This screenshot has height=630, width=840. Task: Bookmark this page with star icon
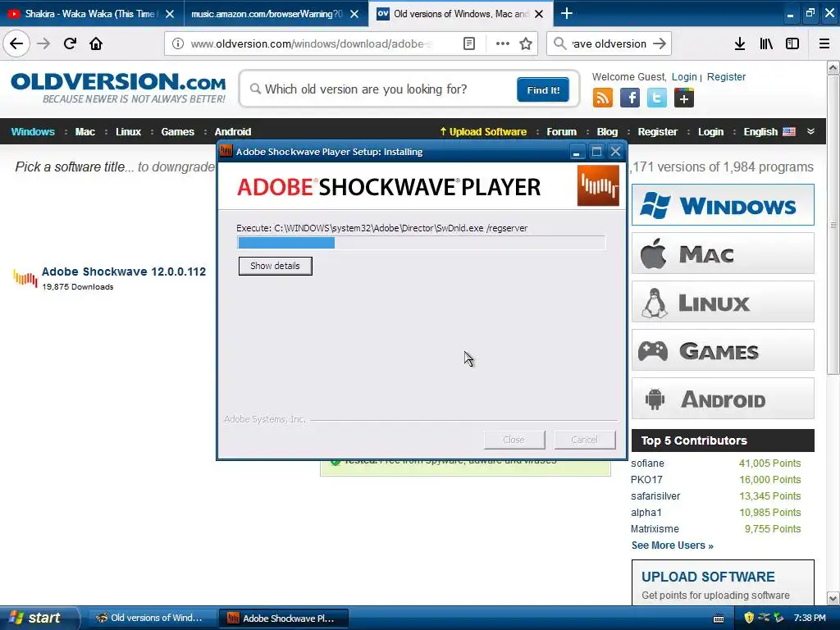point(526,43)
